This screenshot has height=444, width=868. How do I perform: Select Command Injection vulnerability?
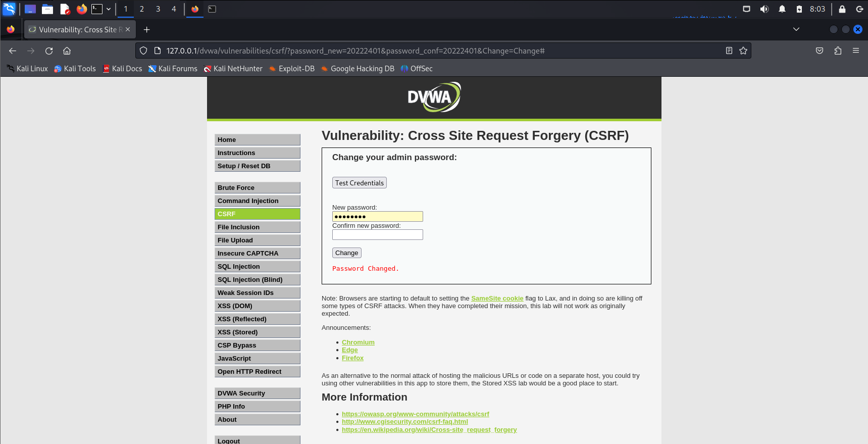(x=258, y=201)
